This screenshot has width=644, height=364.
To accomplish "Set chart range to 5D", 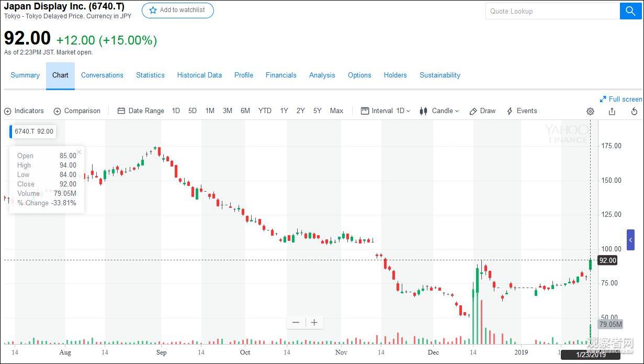I will [x=193, y=111].
